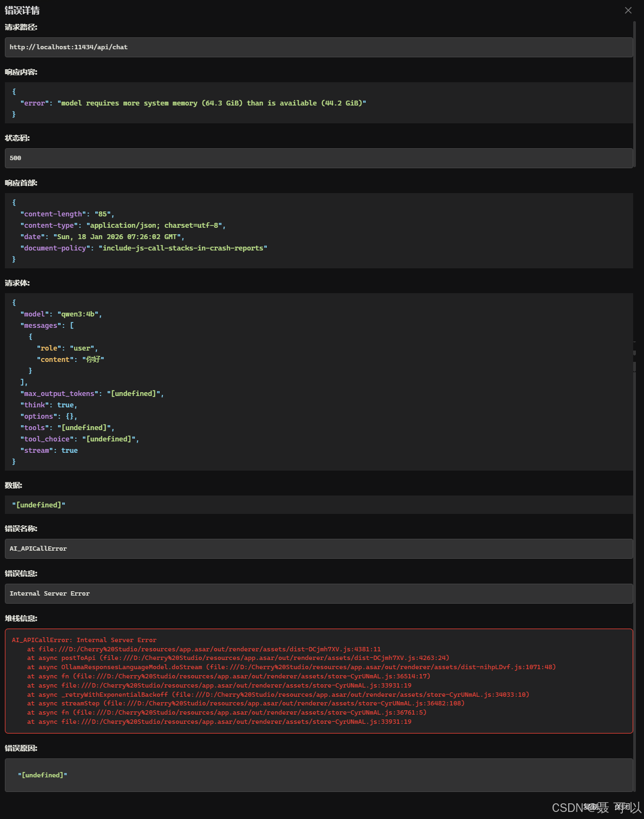Click the stack line with streamStep

tap(246, 704)
